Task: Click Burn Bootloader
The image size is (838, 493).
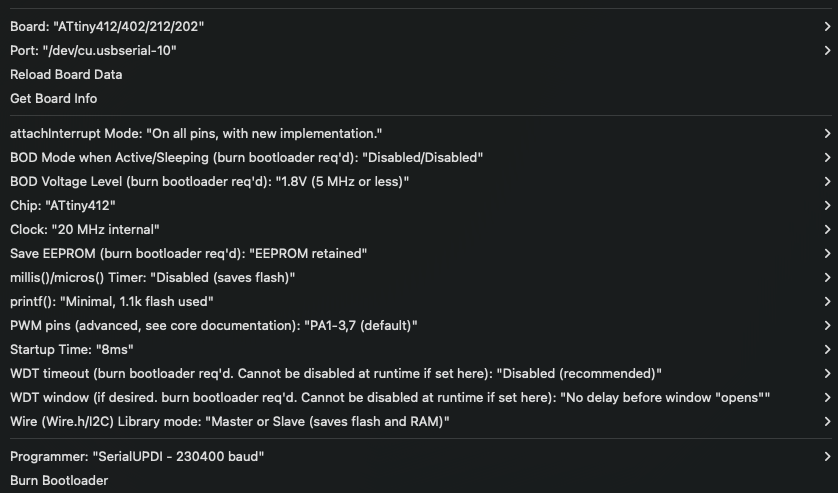Action: click(x=59, y=480)
